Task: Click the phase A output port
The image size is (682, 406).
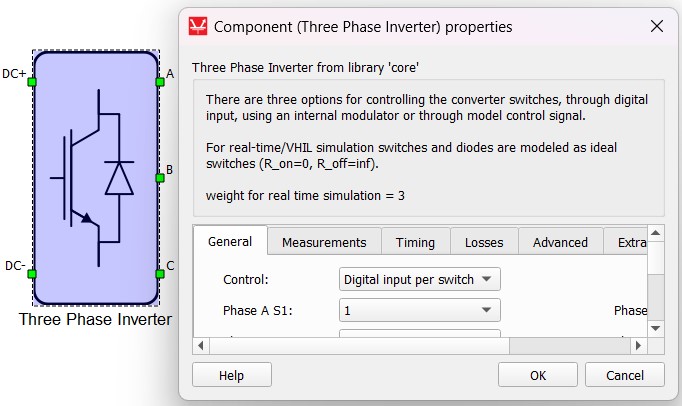Action: pos(159,81)
